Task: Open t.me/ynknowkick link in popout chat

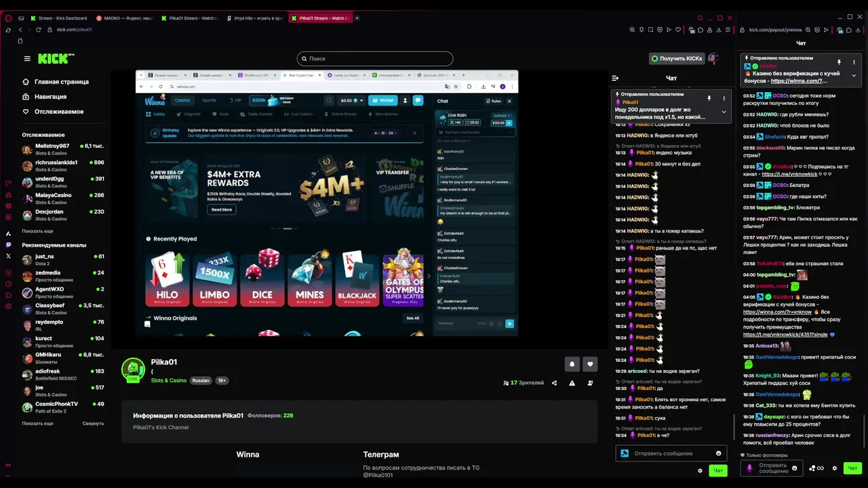Action: click(x=789, y=174)
